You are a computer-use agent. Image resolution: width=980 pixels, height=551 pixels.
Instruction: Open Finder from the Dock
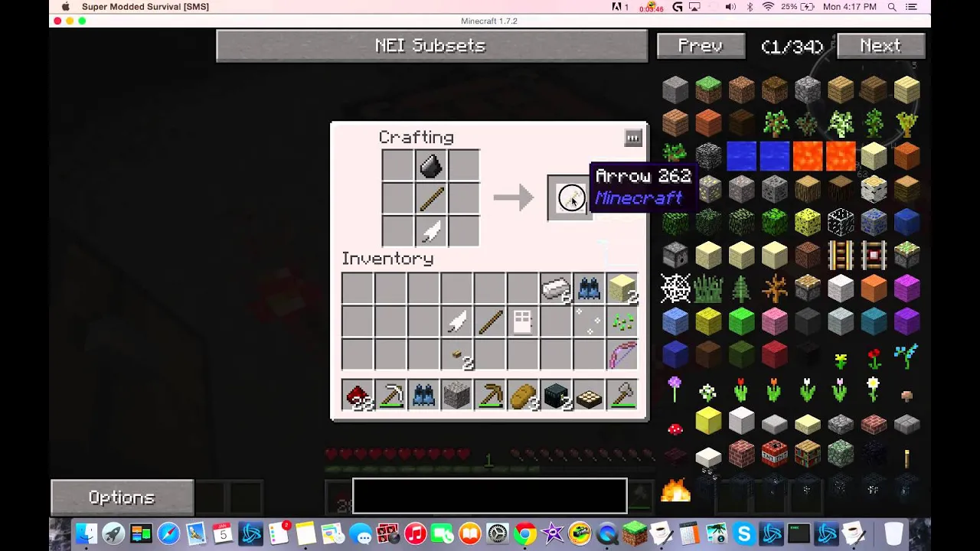point(87,533)
